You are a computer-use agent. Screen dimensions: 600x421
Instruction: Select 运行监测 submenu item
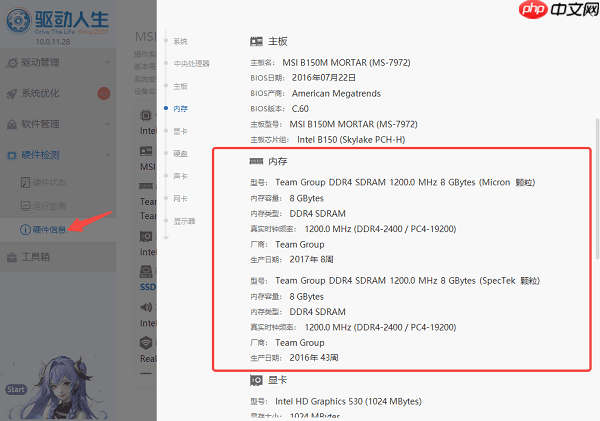tap(58, 206)
